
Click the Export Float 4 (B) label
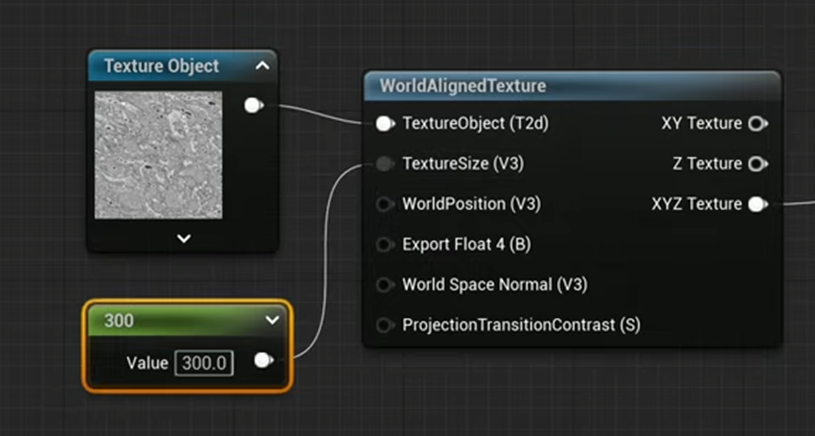click(x=467, y=245)
